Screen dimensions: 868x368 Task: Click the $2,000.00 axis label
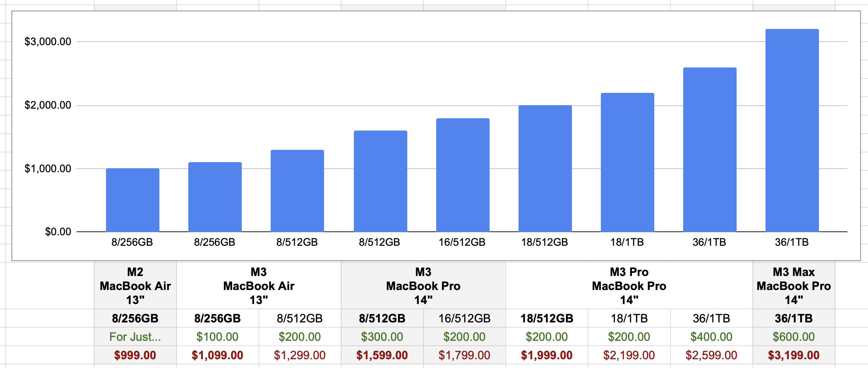[48, 105]
